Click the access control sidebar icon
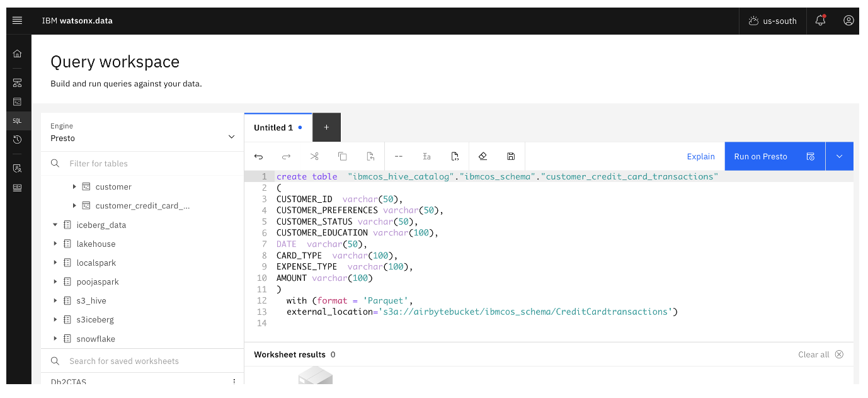The height and width of the screenshot is (398, 868). coord(18,168)
